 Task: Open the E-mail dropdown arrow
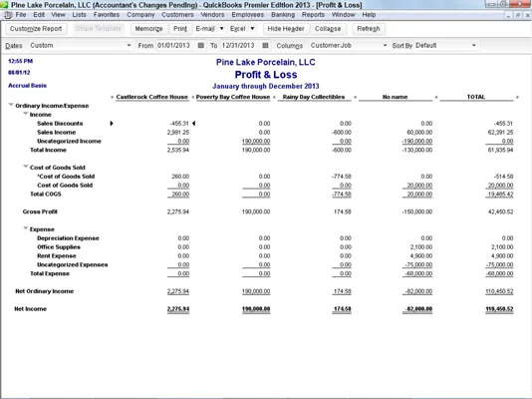click(221, 29)
